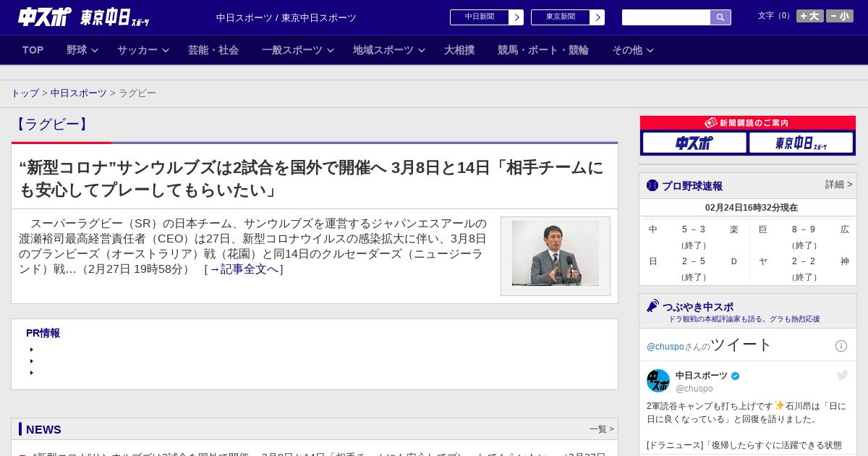Click the megaphone icon beside つぶやき中スポ
The width and height of the screenshot is (868, 456).
(652, 305)
